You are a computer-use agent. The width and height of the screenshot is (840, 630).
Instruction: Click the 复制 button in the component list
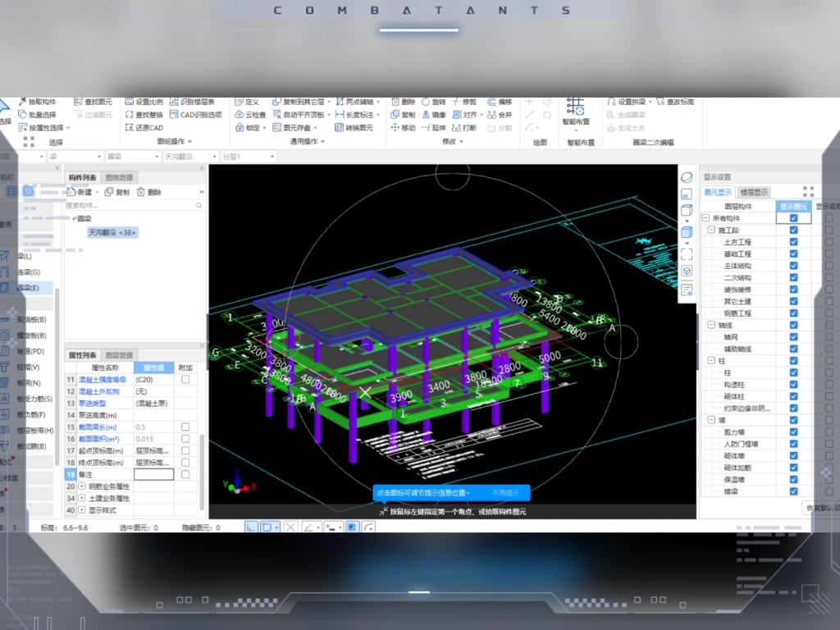coord(117,192)
